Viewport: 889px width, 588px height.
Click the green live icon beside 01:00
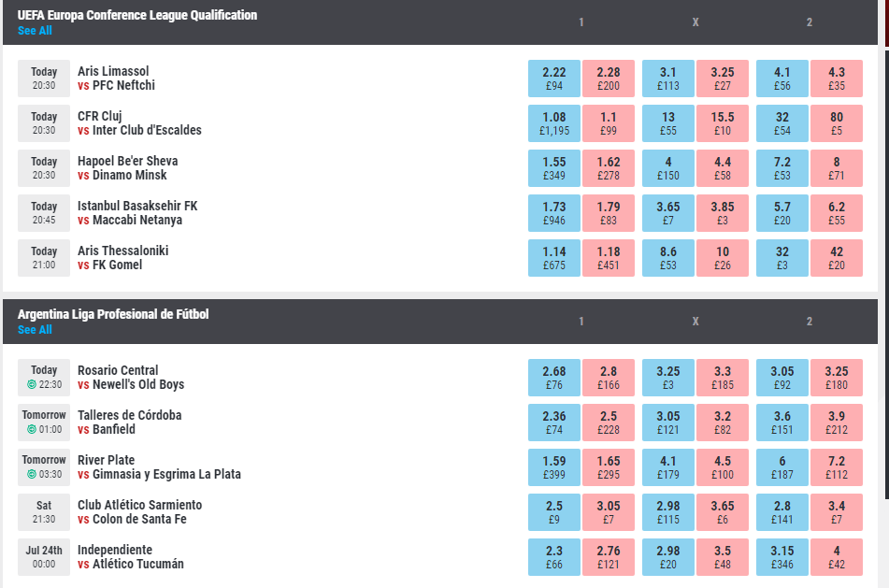(x=31, y=430)
